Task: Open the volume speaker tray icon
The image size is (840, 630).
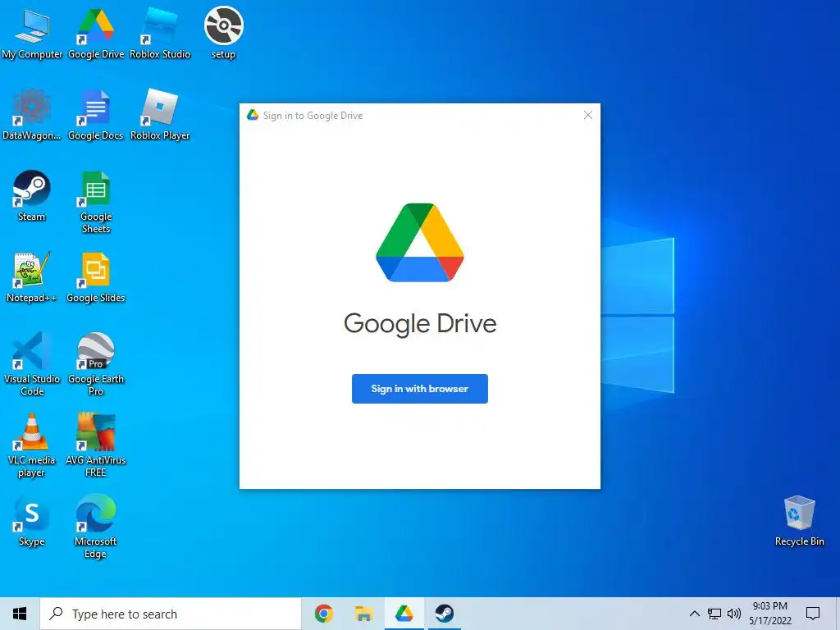Action: pyautogui.click(x=734, y=614)
